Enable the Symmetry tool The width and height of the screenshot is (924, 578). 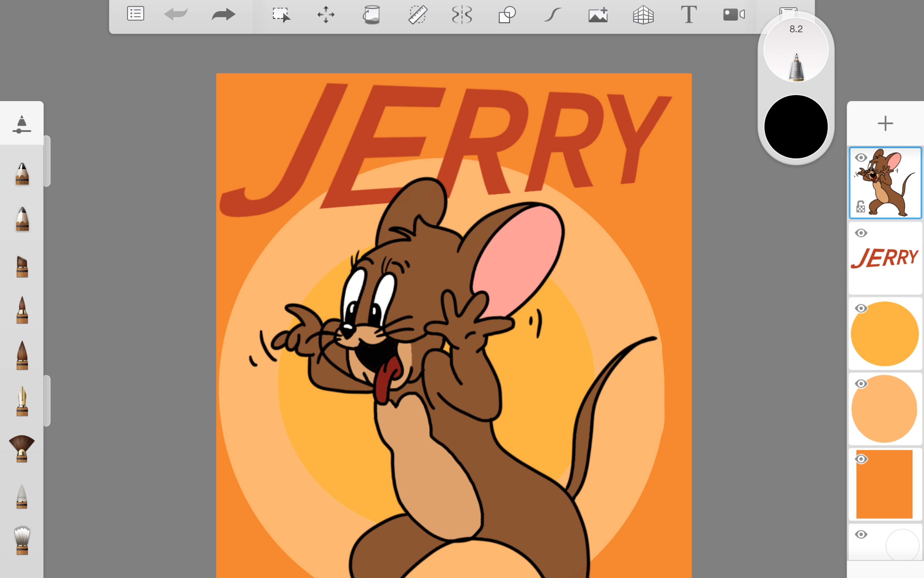(462, 15)
